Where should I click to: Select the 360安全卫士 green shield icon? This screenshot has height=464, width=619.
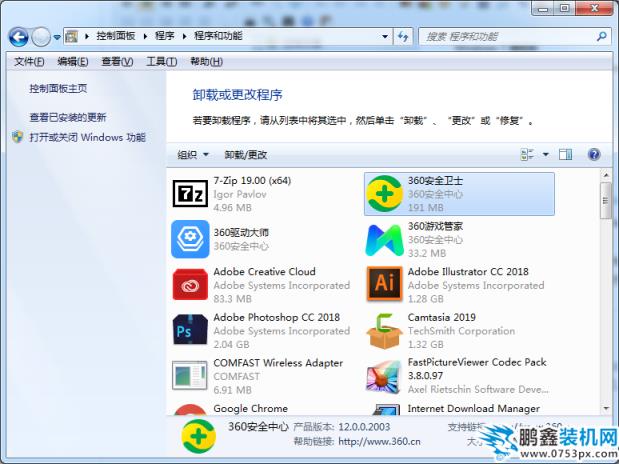[x=384, y=193]
